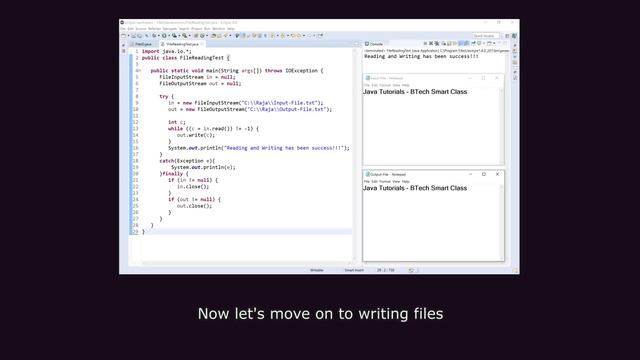Viewport: 640px width, 360px height.
Task: Click the Remove Launch console icon
Action: (x=431, y=43)
